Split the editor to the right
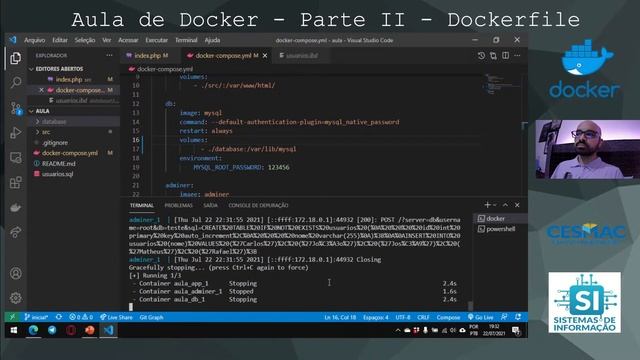640x360 pixels. (x=505, y=56)
